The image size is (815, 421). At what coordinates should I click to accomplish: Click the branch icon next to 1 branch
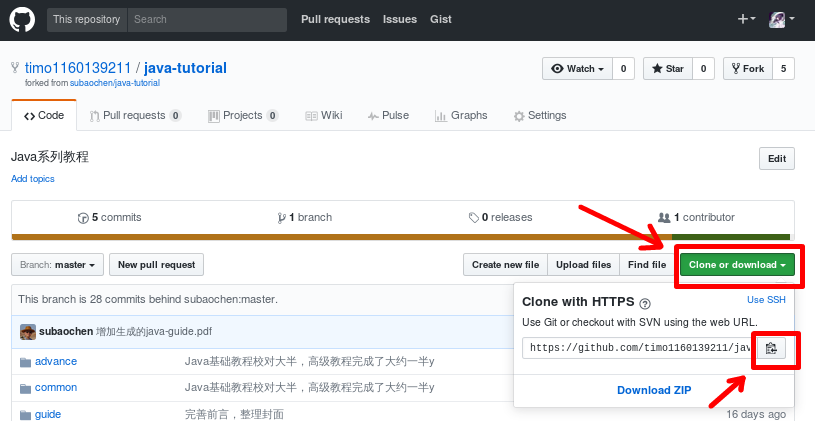(x=281, y=218)
